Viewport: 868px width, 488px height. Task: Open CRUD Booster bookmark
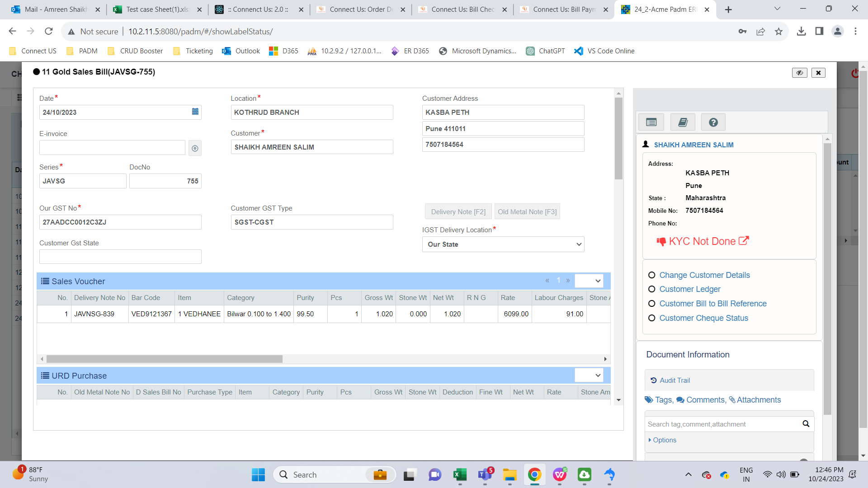pyautogui.click(x=135, y=51)
